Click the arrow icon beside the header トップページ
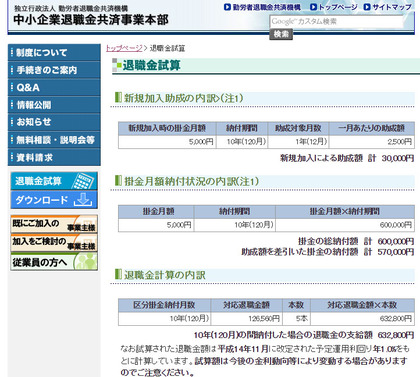 [313, 7]
